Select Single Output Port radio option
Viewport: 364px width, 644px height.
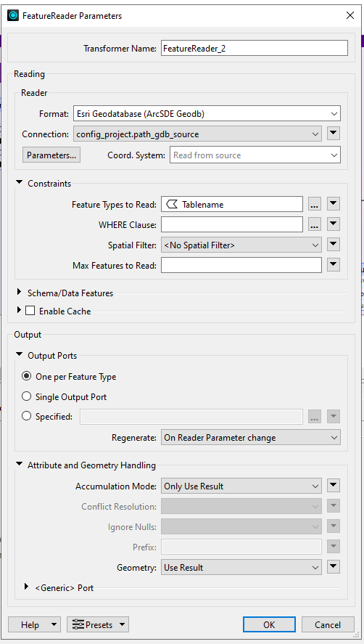26,396
